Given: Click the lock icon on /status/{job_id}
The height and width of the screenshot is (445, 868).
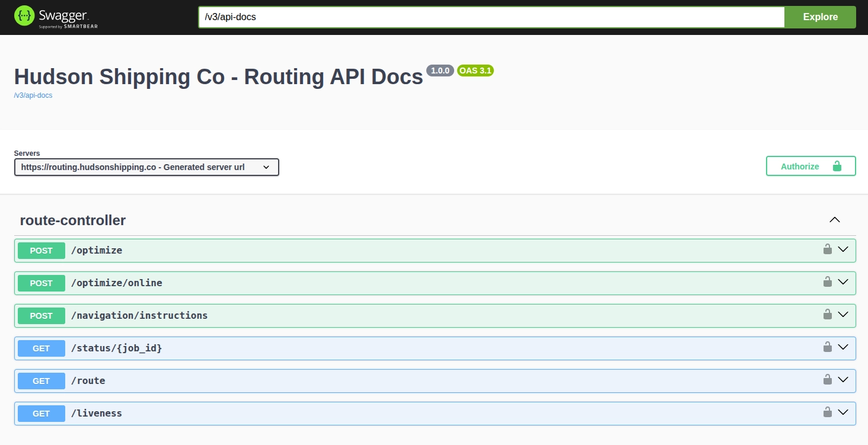Looking at the screenshot, I should [828, 348].
